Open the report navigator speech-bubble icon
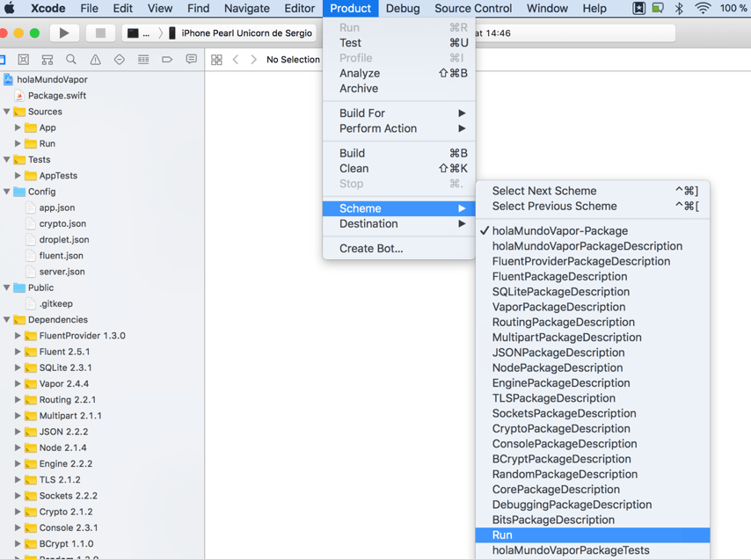Viewport: 751px width, 560px height. pyautogui.click(x=191, y=60)
